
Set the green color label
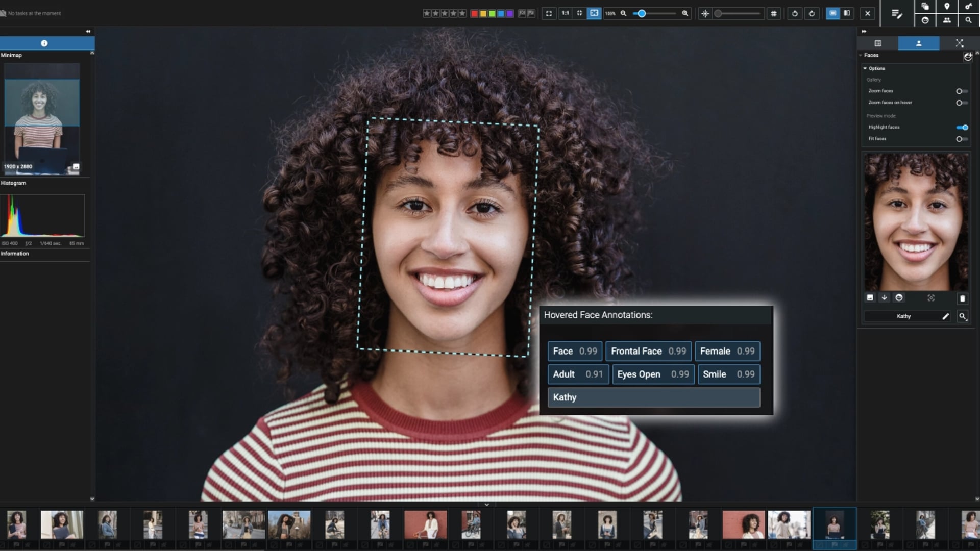click(492, 14)
